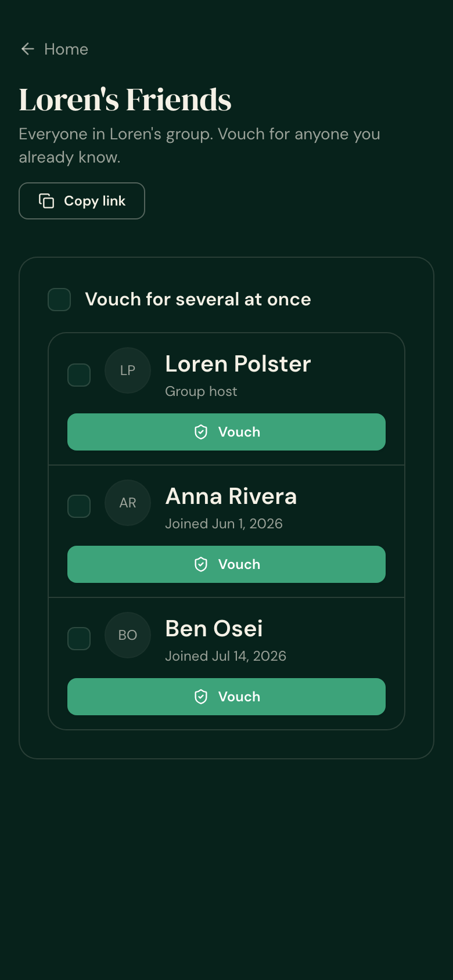Open the AR avatar for Anna Rivera
The height and width of the screenshot is (980, 453).
(128, 503)
